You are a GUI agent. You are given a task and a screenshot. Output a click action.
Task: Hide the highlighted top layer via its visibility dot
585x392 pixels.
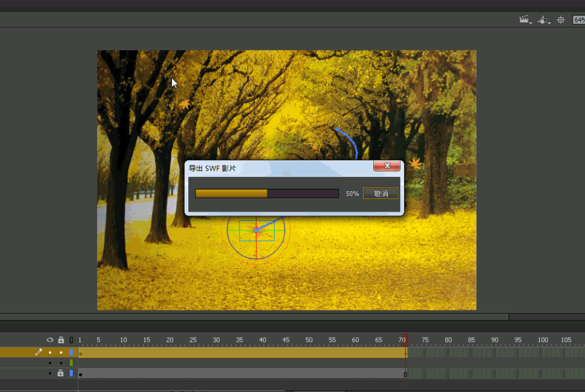click(x=50, y=352)
